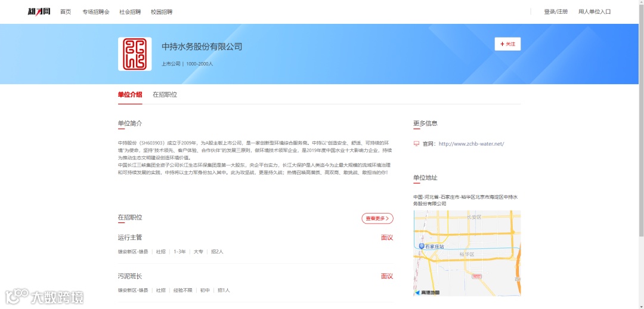The height and width of the screenshot is (309, 644).
Task: Click the company address text
Action: (465, 200)
